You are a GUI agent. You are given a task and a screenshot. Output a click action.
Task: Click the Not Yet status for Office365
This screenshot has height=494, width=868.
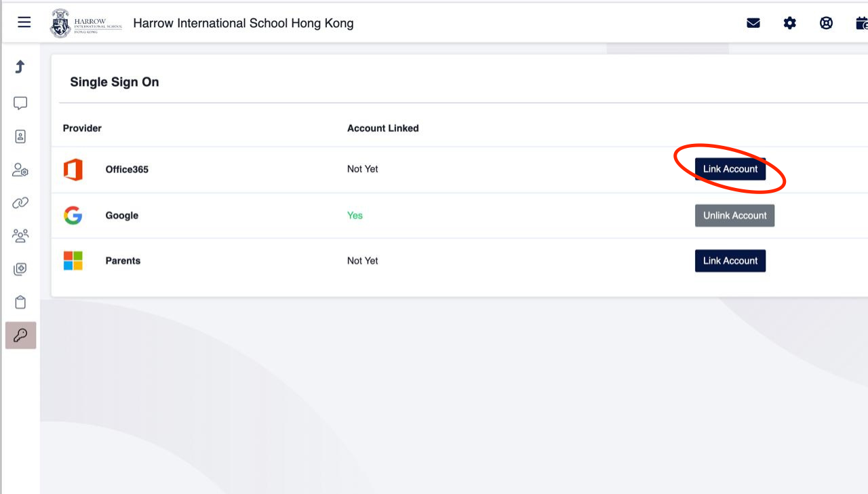coord(363,169)
